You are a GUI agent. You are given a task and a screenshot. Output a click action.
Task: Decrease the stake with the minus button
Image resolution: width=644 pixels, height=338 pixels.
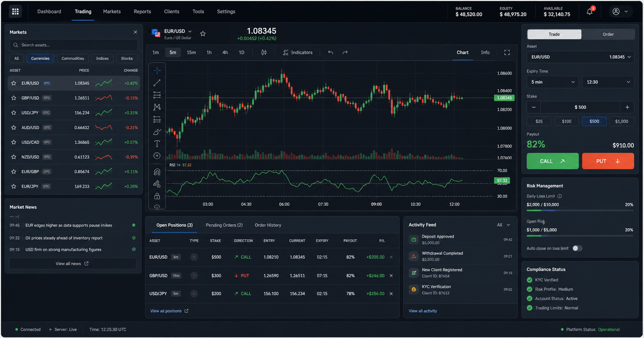[534, 107]
